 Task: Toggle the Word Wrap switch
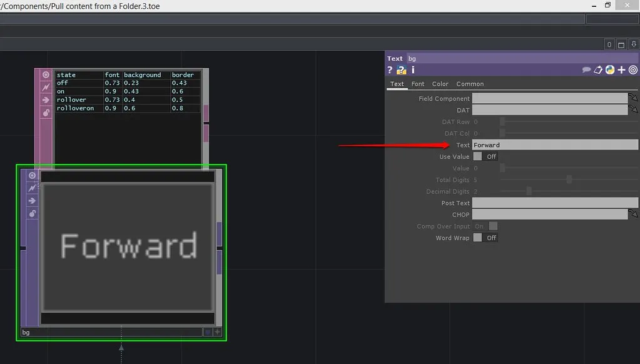pyautogui.click(x=485, y=238)
